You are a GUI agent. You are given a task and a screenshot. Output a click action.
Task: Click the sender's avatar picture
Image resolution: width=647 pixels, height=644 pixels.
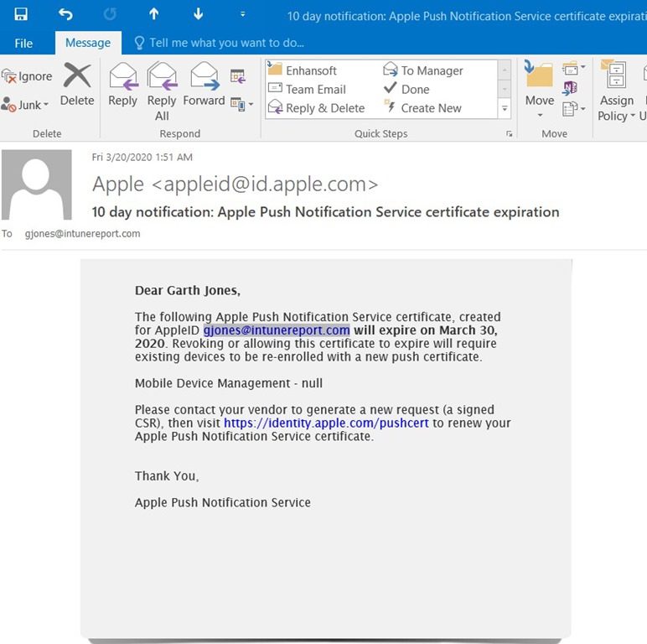[37, 184]
